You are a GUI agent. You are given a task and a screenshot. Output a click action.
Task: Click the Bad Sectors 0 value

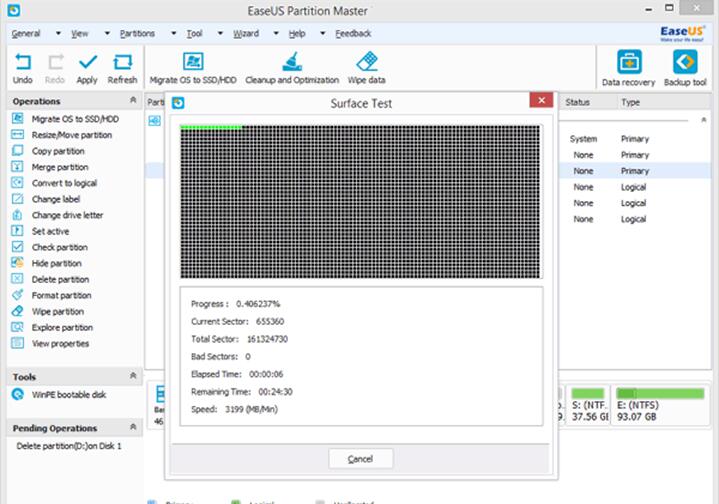click(248, 357)
